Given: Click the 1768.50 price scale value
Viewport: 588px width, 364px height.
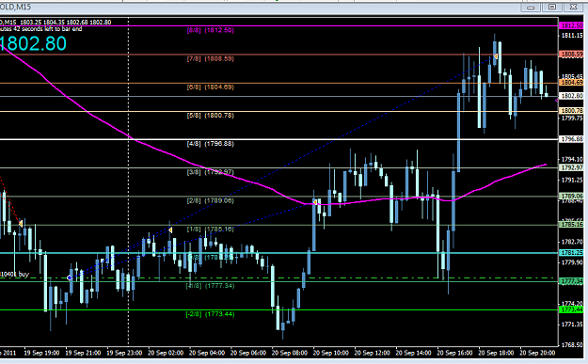Looking at the screenshot, I should [x=572, y=344].
